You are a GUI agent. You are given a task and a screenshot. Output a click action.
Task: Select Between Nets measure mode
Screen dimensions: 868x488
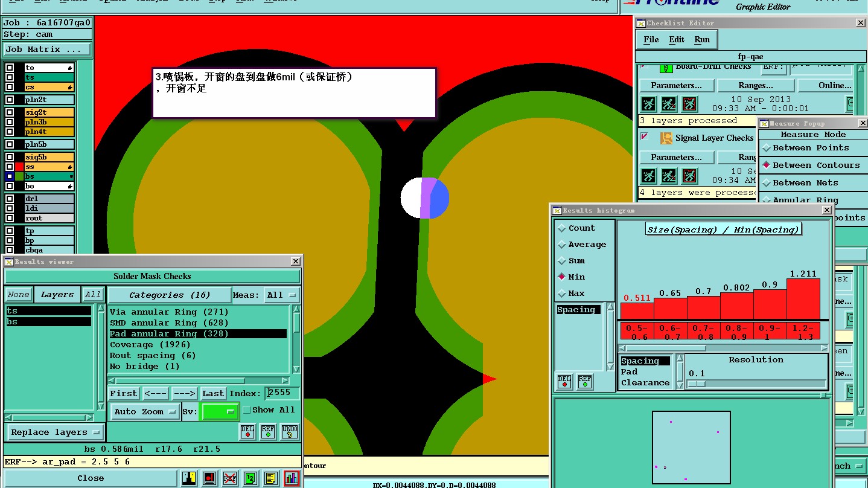tap(767, 182)
